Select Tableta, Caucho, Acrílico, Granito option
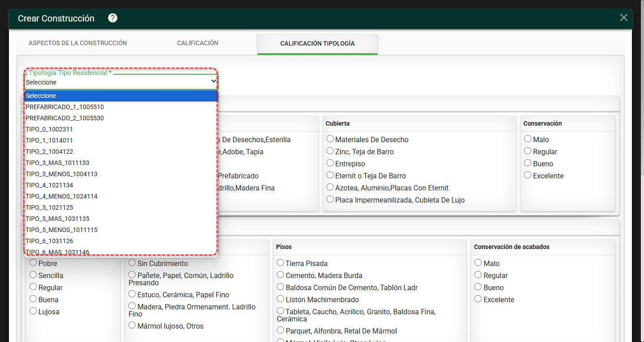Viewport: 644px width, 342px height. point(280,311)
